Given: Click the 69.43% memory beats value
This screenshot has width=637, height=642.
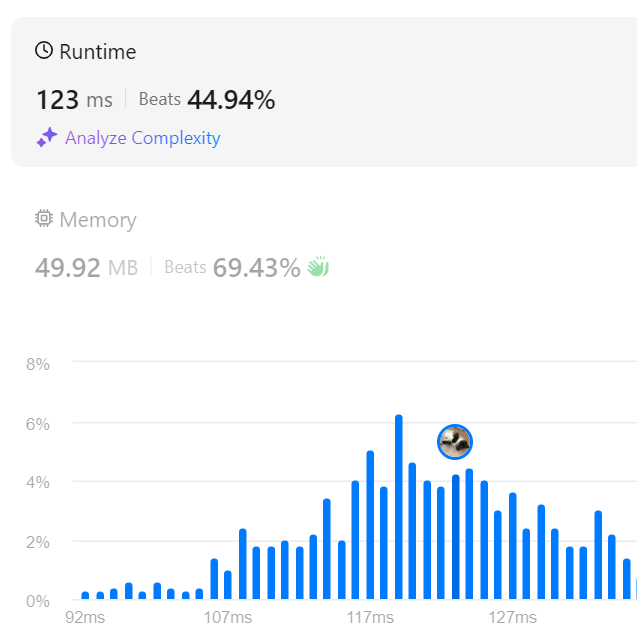Looking at the screenshot, I should point(257,268).
